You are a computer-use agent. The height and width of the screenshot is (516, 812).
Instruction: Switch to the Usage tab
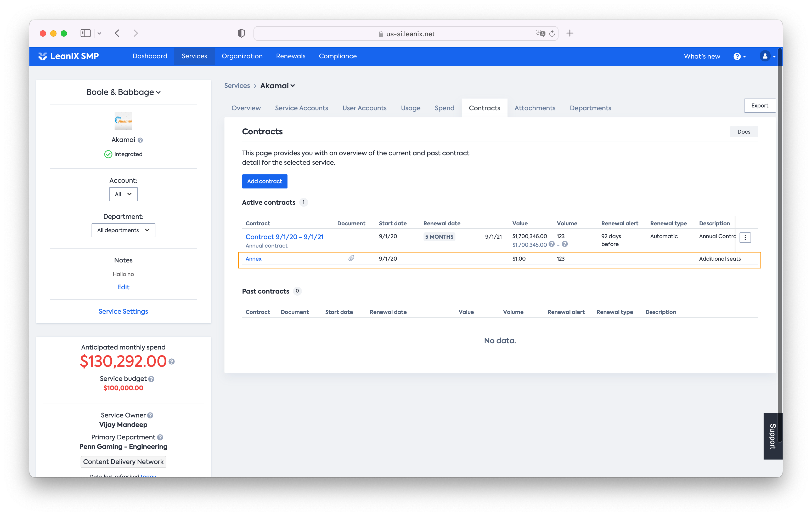410,108
